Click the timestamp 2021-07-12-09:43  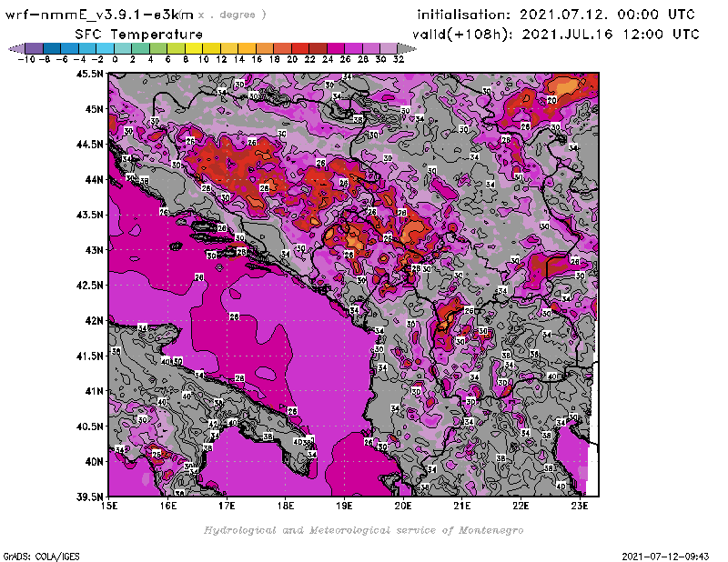coord(665,557)
